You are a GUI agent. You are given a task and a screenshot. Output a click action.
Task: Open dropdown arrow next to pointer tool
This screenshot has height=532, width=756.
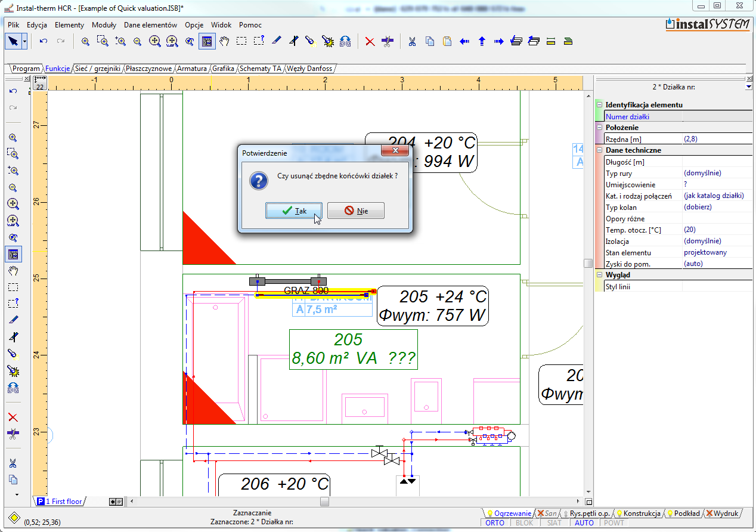pos(24,41)
